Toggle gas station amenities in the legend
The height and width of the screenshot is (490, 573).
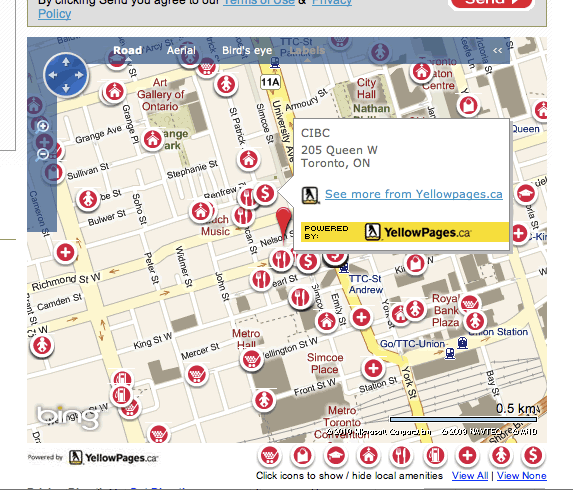435,456
